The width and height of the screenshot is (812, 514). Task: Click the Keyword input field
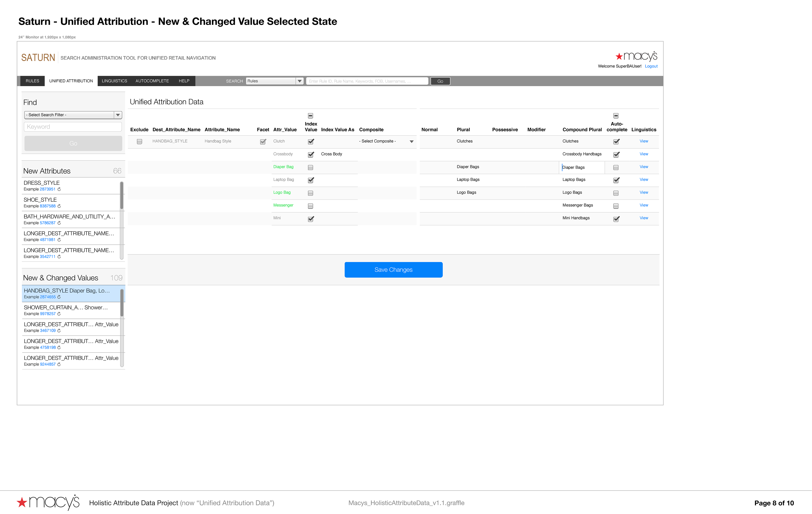(73, 127)
